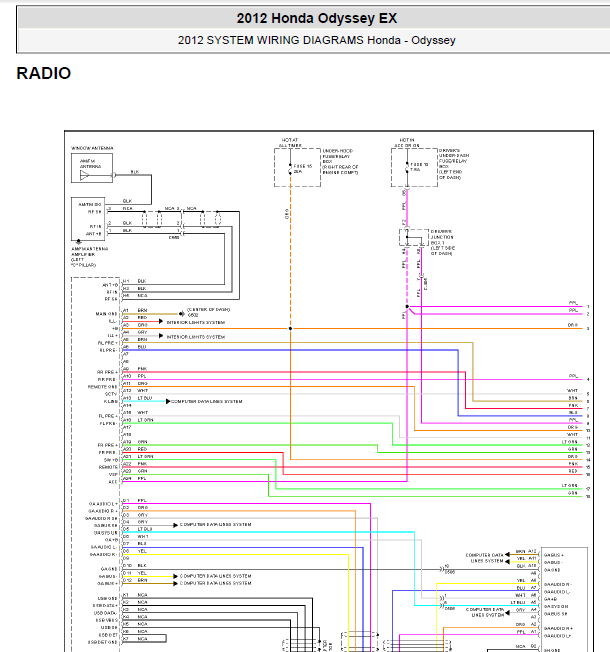Click the 'K7 NCA' wire label
Screen dimensions: 610x652
click(x=135, y=639)
